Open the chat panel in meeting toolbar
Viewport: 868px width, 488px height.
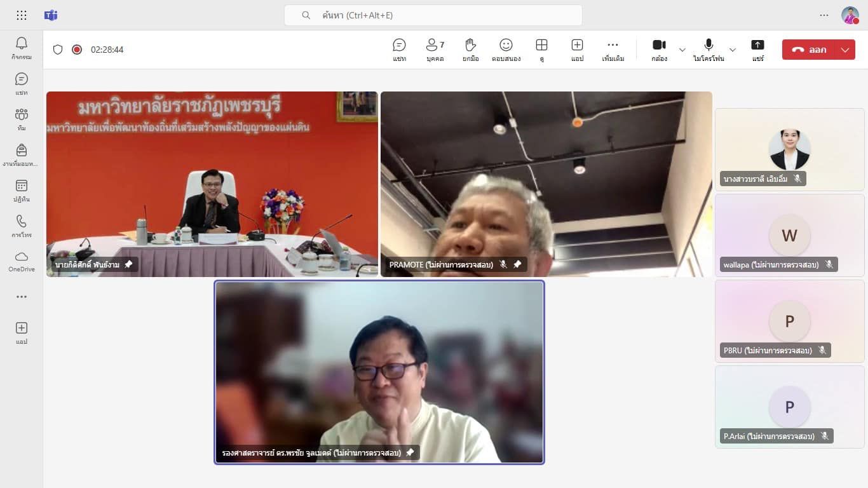(399, 50)
